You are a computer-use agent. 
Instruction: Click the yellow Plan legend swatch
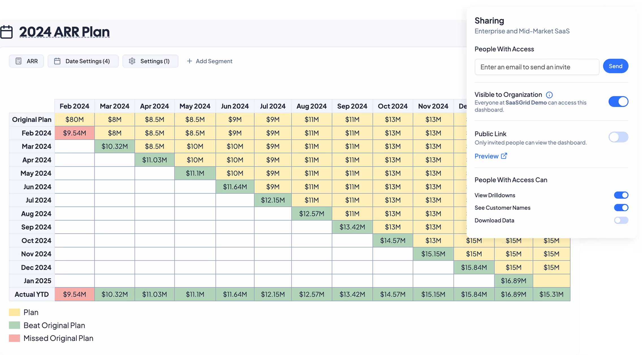click(14, 312)
